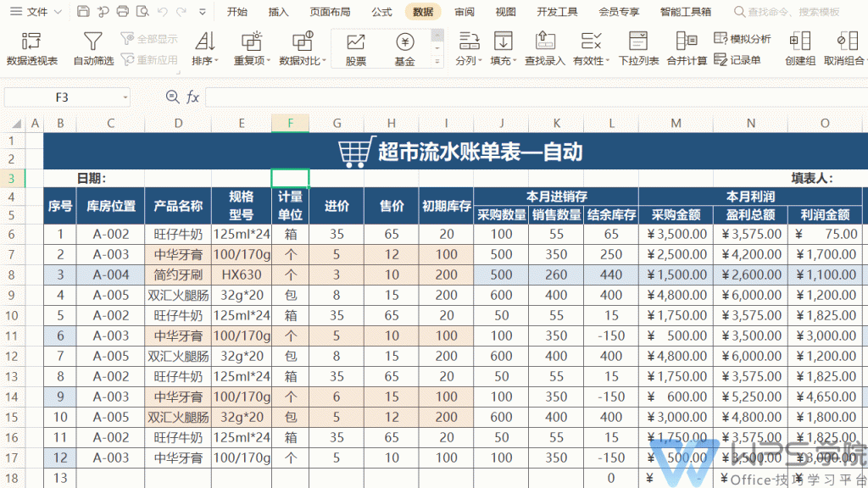
Task: Click 重新应用 reapply button
Action: [149, 60]
